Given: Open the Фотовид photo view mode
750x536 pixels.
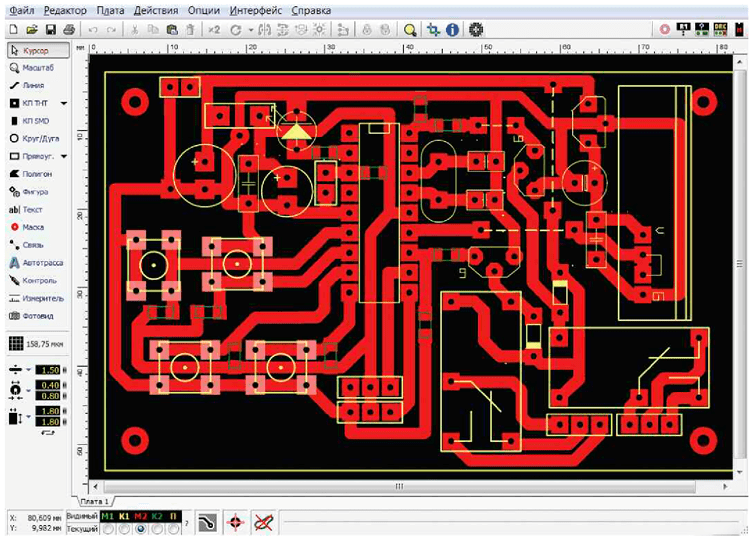Looking at the screenshot, I should pyautogui.click(x=37, y=316).
